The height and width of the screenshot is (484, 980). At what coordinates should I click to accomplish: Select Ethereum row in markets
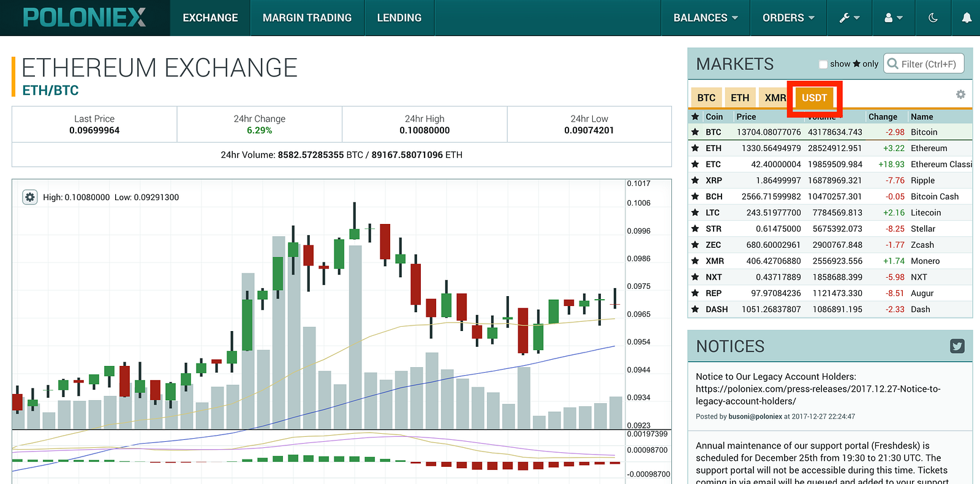830,148
